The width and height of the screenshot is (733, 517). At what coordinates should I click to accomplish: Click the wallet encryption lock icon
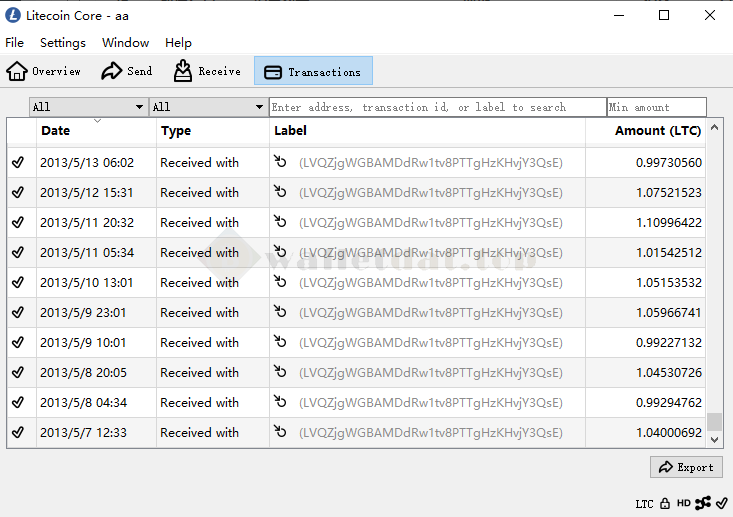coord(665,503)
